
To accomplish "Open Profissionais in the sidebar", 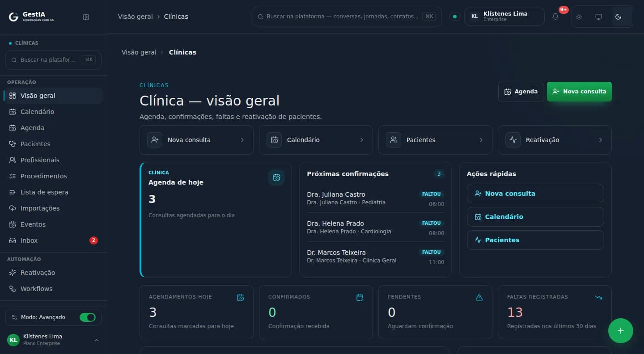I will point(53,160).
